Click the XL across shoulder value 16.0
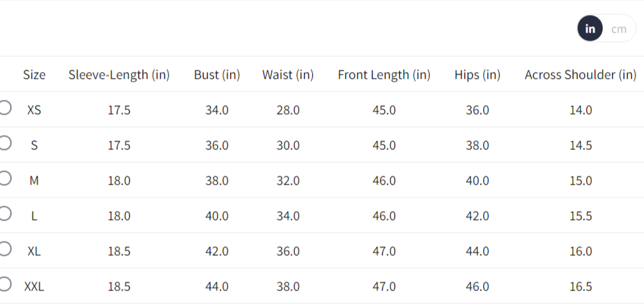The image size is (644, 304). [580, 251]
